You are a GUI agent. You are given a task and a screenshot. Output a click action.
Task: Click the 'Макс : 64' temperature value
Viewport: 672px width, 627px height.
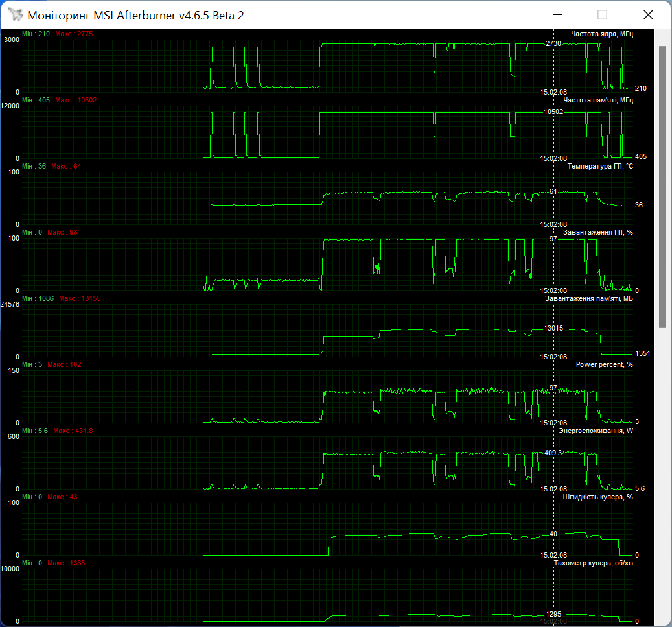66,166
